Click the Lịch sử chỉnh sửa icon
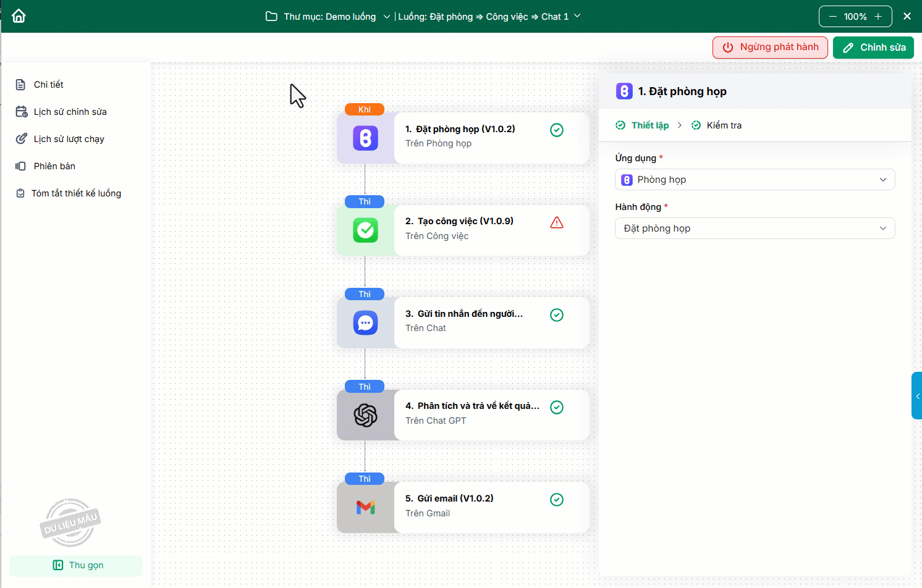This screenshot has height=588, width=922. (x=22, y=112)
